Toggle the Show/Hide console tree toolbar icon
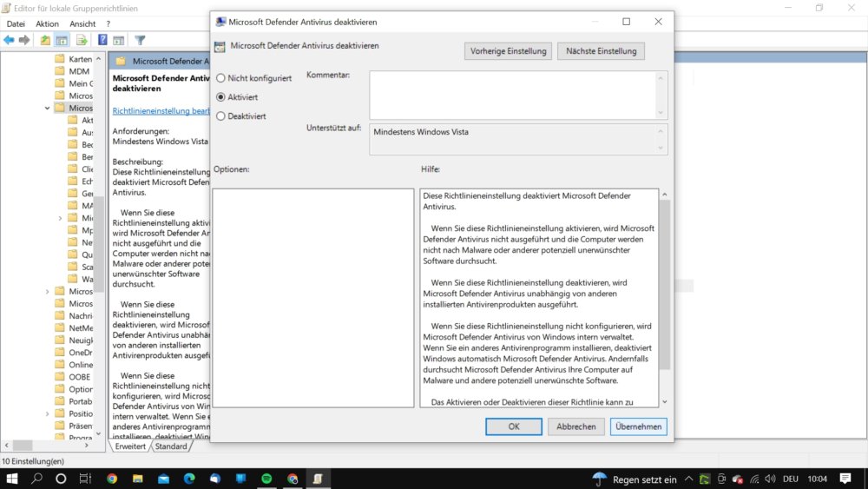868x489 pixels. [x=62, y=40]
